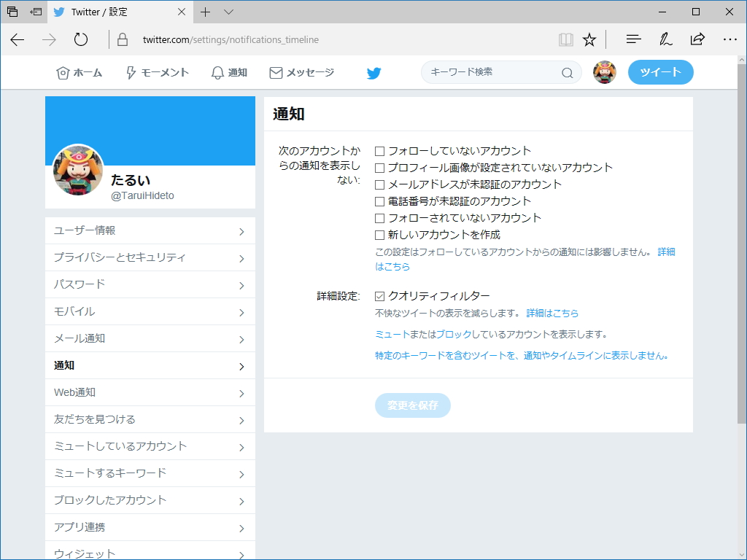Click the search magnifier icon
747x560 pixels.
(568, 73)
